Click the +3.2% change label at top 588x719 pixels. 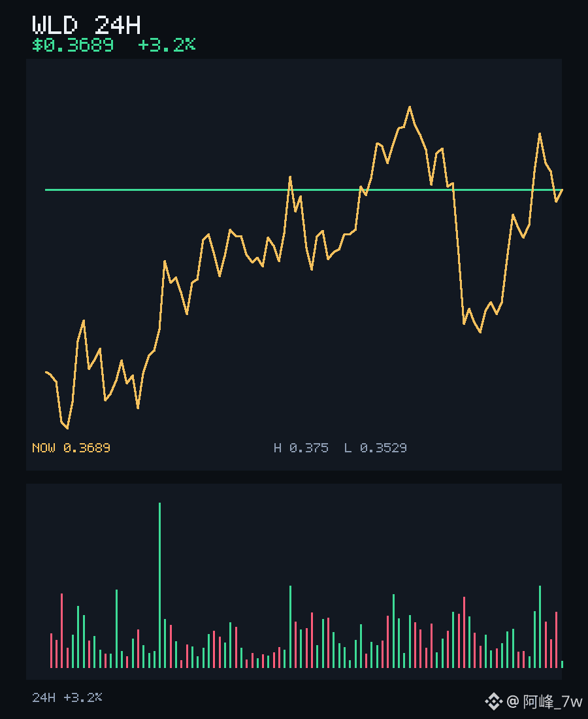point(167,44)
